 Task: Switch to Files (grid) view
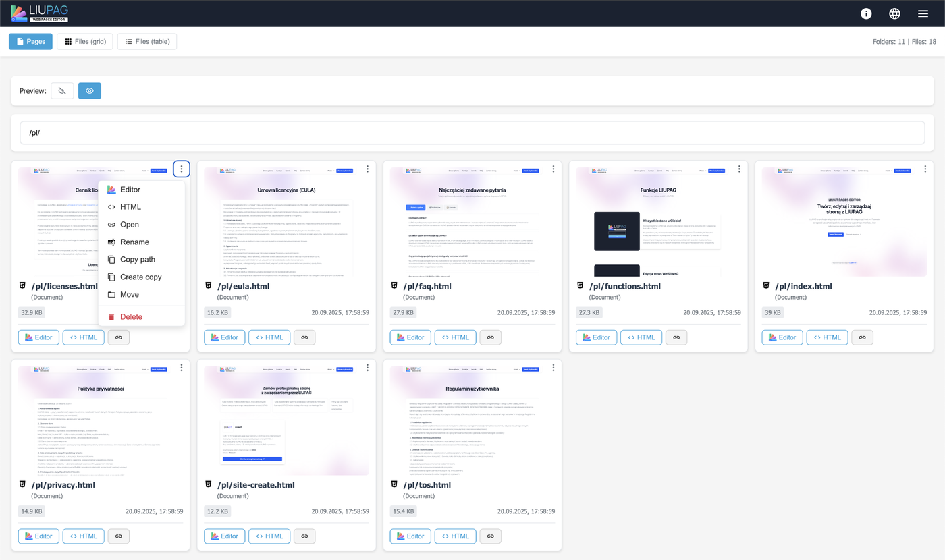[x=85, y=42]
